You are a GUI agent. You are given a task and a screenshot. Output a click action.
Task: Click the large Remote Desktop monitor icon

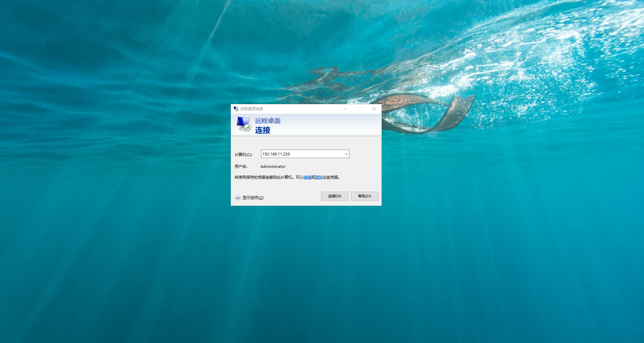(244, 124)
